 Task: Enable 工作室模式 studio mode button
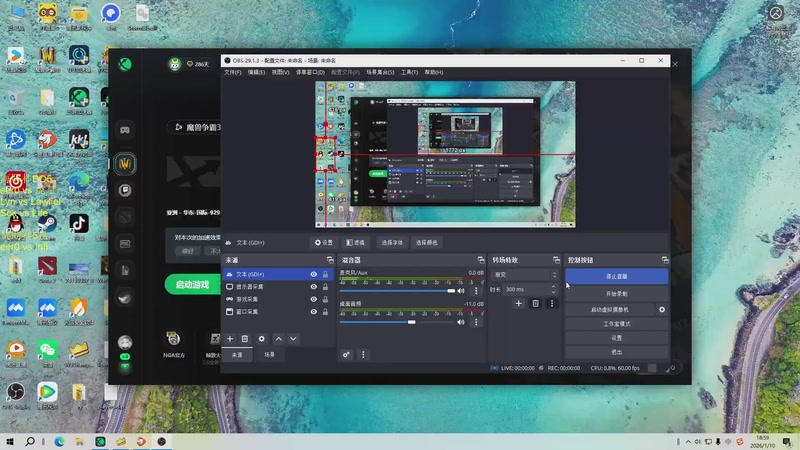point(617,324)
